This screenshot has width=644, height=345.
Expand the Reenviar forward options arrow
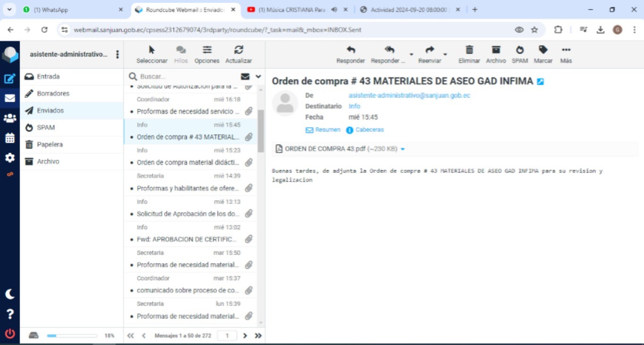click(x=445, y=54)
